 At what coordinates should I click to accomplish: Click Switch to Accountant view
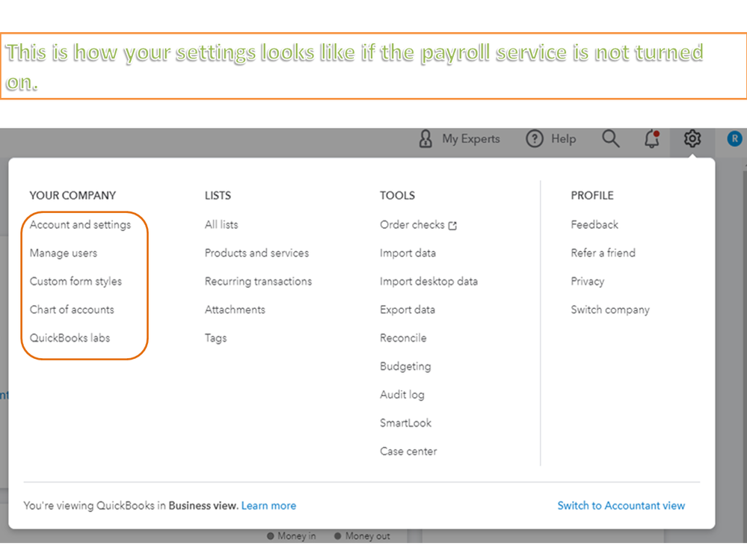coord(621,505)
